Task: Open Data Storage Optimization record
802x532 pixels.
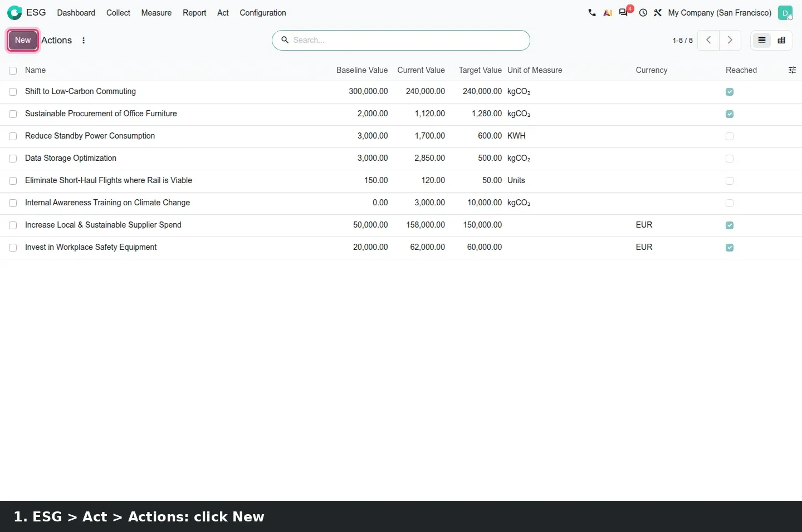Action: pyautogui.click(x=71, y=158)
